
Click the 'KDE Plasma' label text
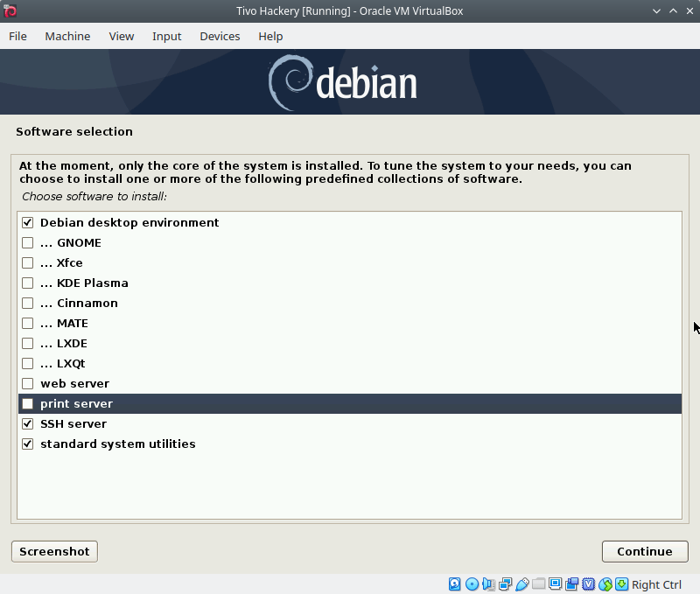93,283
